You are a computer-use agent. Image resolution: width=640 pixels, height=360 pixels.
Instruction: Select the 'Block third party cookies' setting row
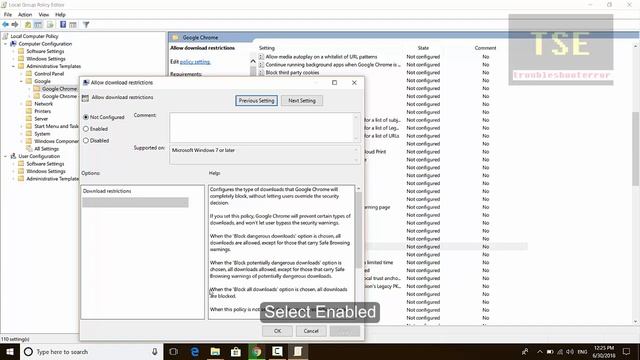click(x=292, y=73)
